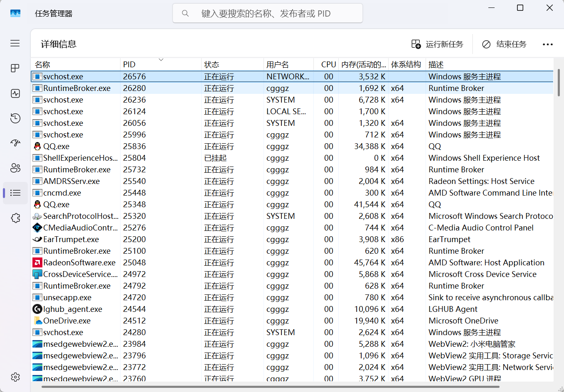The height and width of the screenshot is (392, 564).
Task: Click msedgewebview2 icon for PID 23984
Action: tap(37, 344)
